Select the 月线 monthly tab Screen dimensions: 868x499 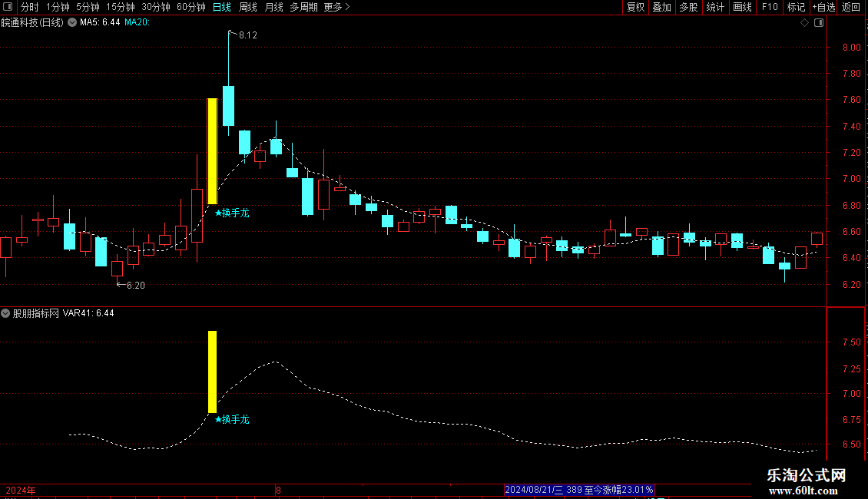tap(274, 7)
